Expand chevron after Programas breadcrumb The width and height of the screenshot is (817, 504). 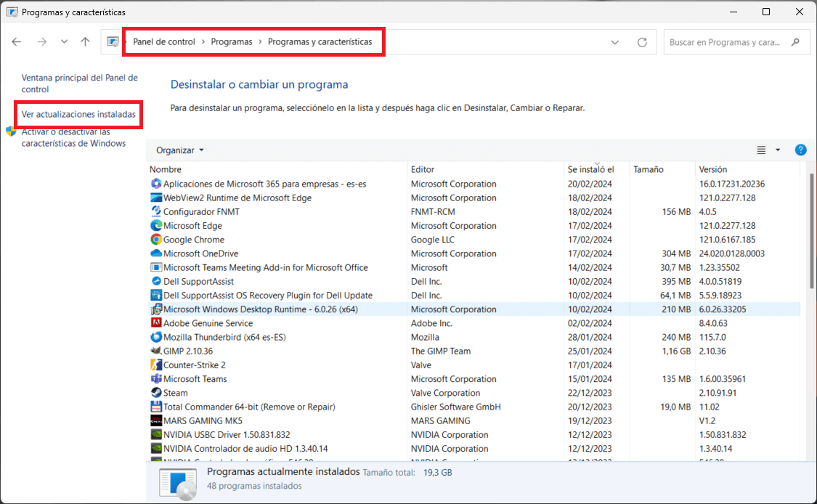pyautogui.click(x=260, y=41)
